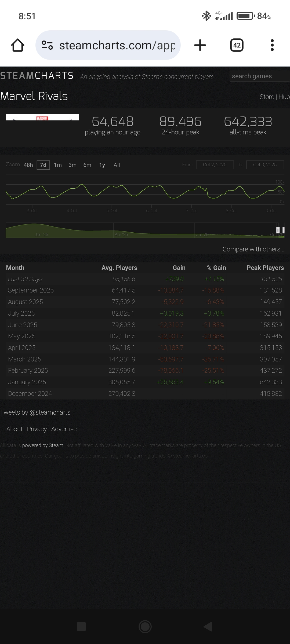Select the 7d zoom range
The image size is (290, 644).
43,165
